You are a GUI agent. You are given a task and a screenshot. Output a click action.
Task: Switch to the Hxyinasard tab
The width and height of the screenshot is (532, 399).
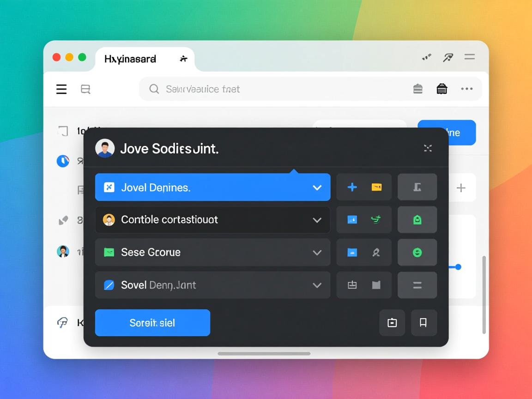[131, 59]
